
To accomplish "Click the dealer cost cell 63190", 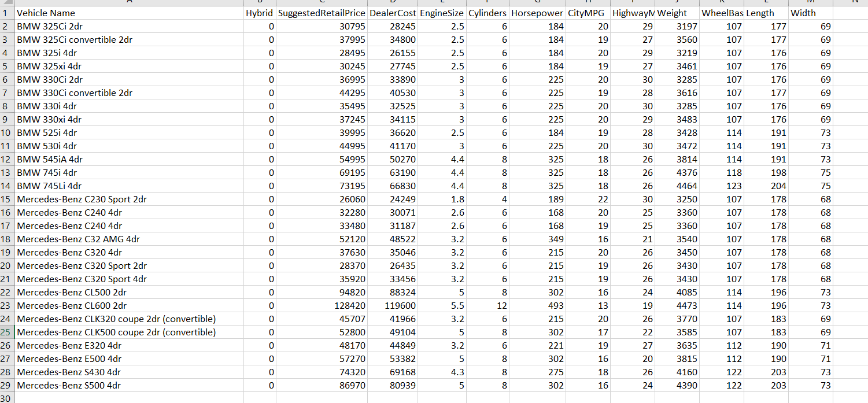I will tap(393, 172).
